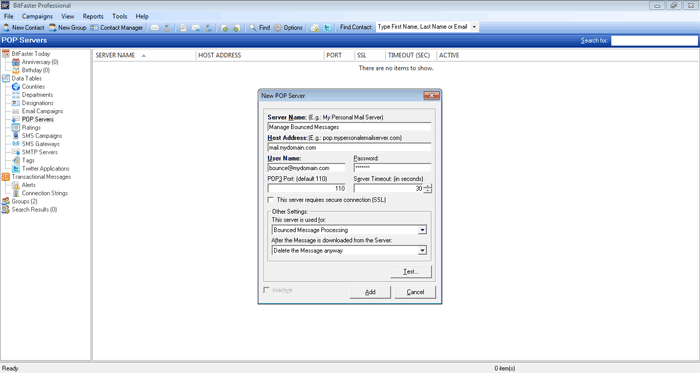Open the Reports menu
The width and height of the screenshot is (700, 373).
[93, 17]
